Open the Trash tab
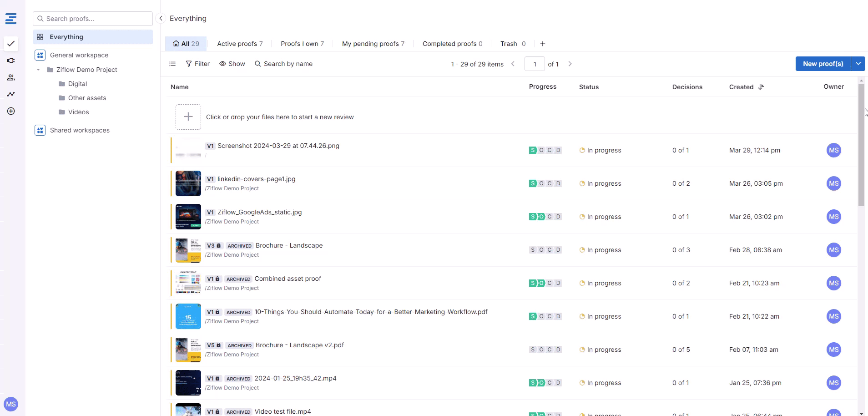 (x=512, y=44)
